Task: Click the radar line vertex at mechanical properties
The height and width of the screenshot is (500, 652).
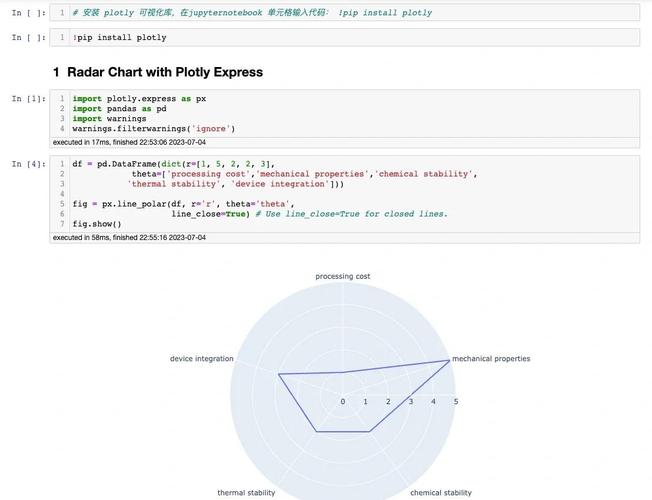Action: coord(449,360)
